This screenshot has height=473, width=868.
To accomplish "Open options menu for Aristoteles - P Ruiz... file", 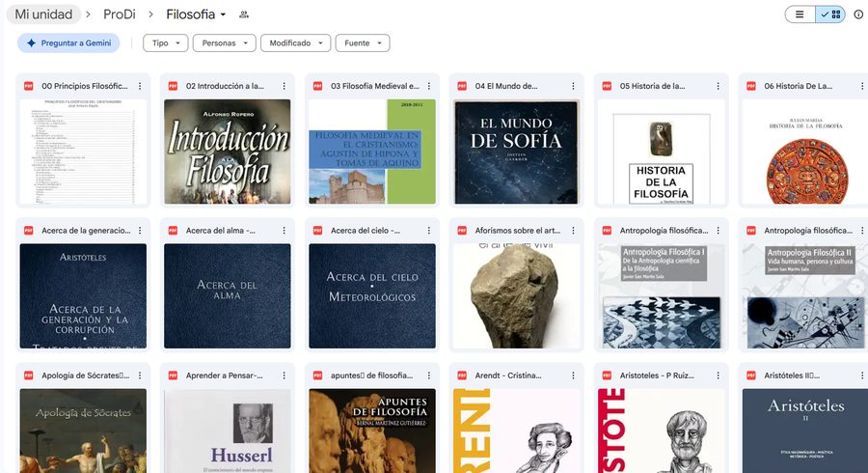I will (x=718, y=376).
